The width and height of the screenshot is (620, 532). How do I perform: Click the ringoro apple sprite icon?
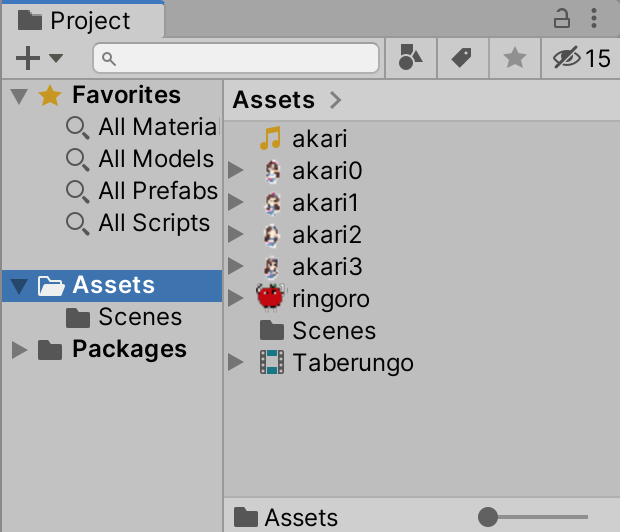coord(271,298)
